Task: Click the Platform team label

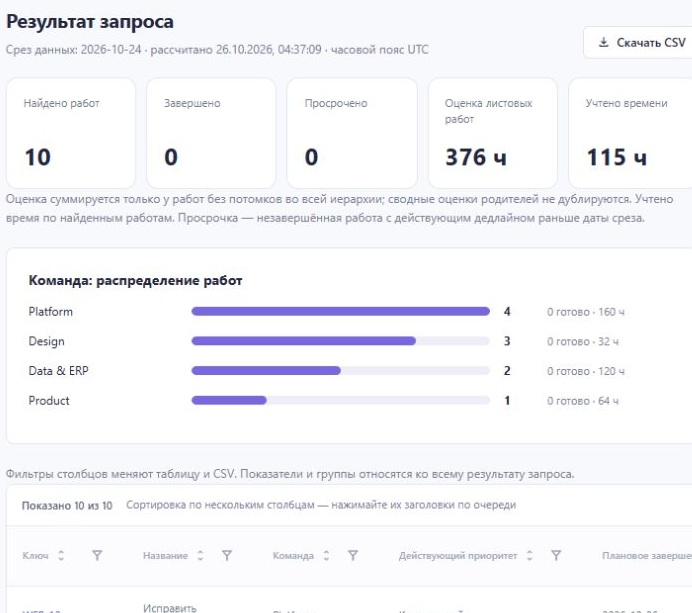Action: tap(50, 312)
